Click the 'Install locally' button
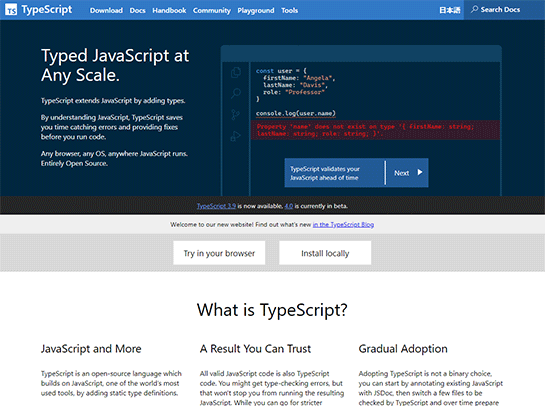 (325, 253)
